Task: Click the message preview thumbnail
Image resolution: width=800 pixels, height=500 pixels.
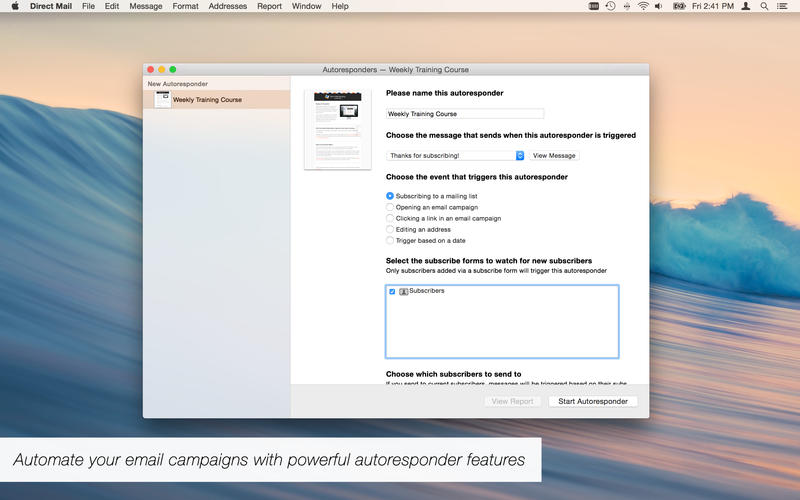Action: (337, 129)
